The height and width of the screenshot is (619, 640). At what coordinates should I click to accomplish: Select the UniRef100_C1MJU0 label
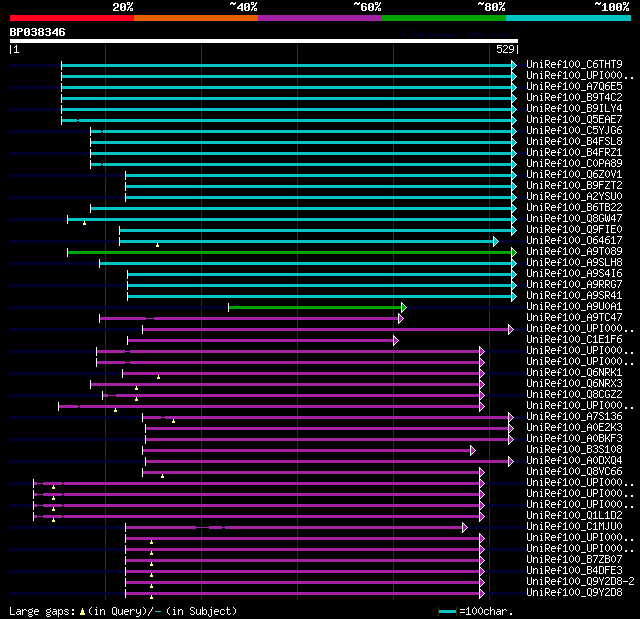574,526
